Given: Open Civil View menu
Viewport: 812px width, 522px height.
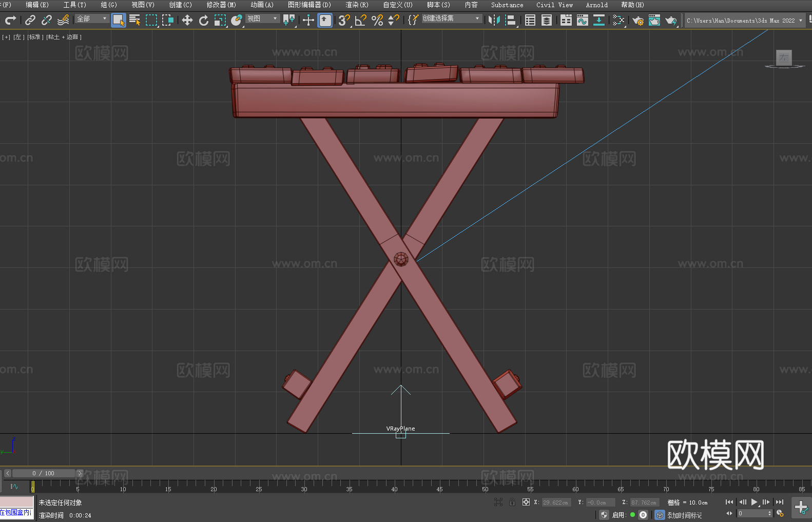Looking at the screenshot, I should (x=555, y=5).
